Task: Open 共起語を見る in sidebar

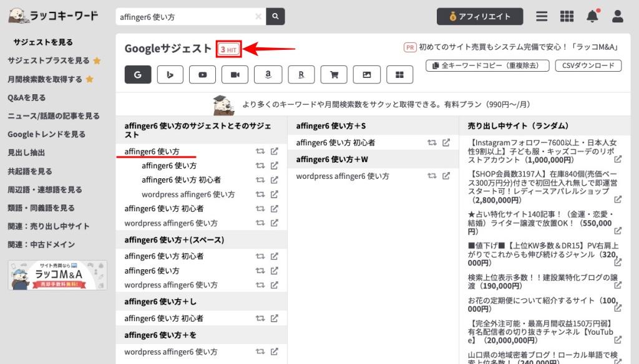Action: pyautogui.click(x=30, y=171)
